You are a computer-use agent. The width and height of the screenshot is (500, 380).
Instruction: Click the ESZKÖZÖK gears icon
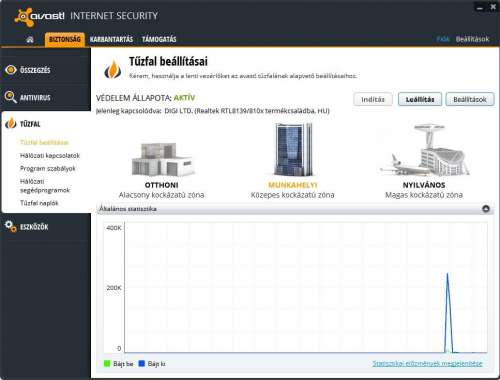[11, 226]
